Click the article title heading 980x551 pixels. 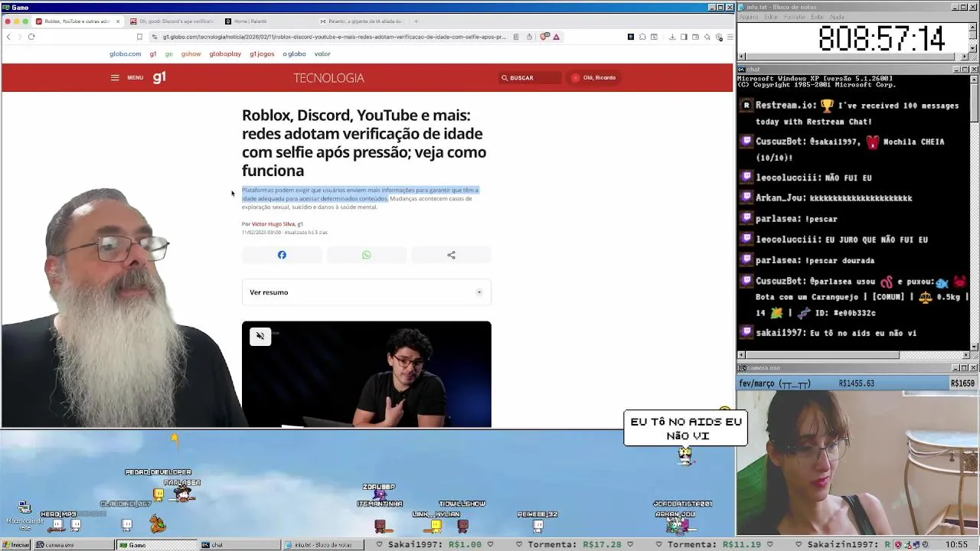(364, 143)
